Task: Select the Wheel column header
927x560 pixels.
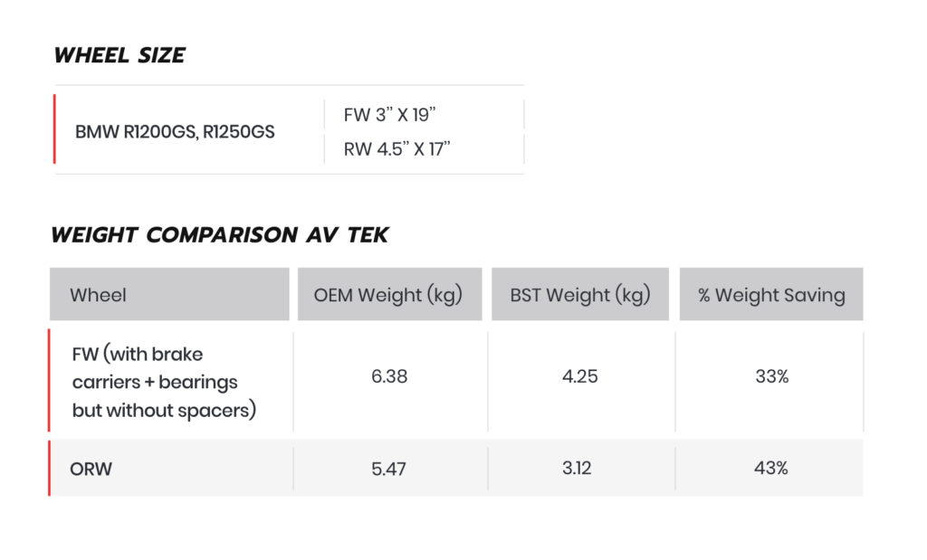Action: click(169, 294)
